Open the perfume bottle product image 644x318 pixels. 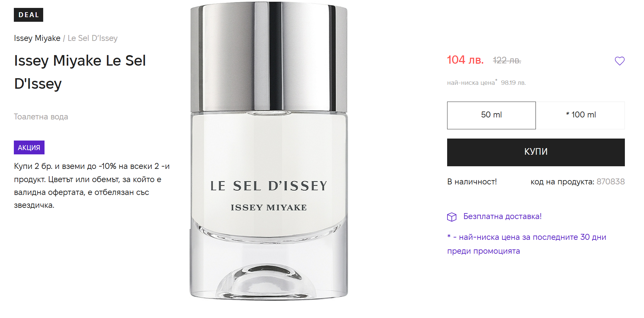coord(269,151)
